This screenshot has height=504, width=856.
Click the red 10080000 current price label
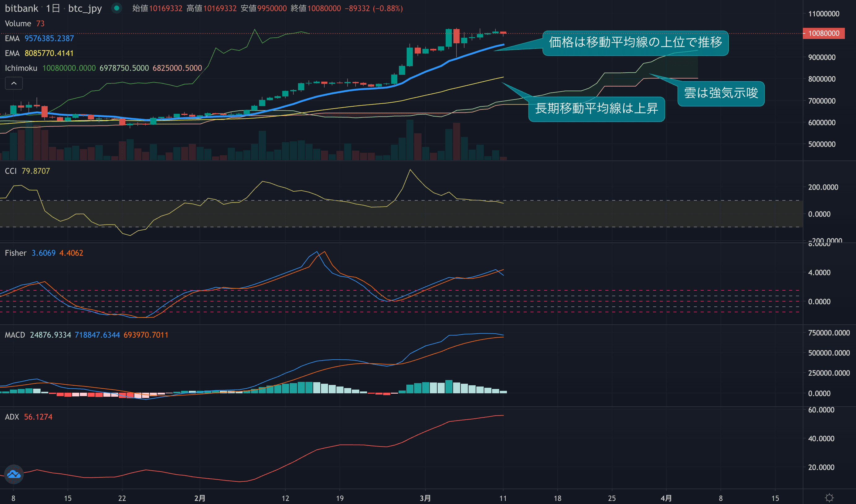coord(824,33)
